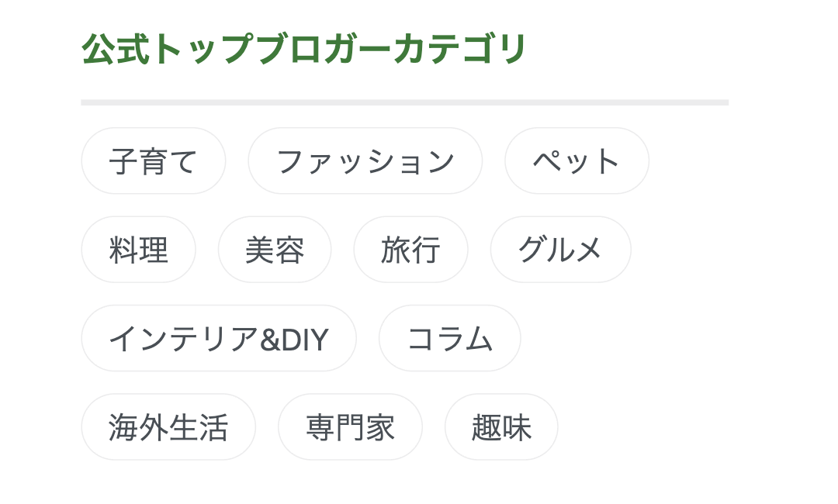Image resolution: width=838 pixels, height=504 pixels.
Task: Click the コラム category tag
Action: 449,339
